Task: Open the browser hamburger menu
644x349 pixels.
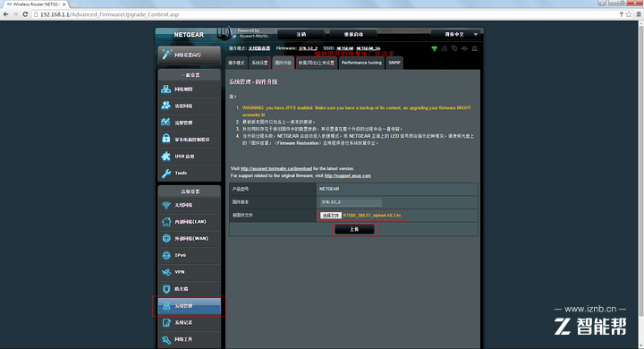Action: [x=639, y=14]
